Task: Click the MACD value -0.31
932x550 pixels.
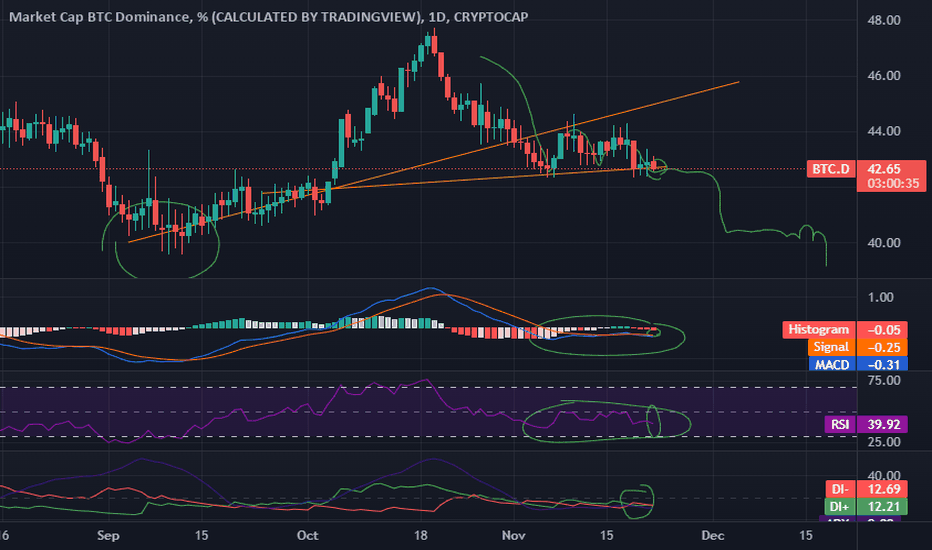Action: click(x=883, y=364)
